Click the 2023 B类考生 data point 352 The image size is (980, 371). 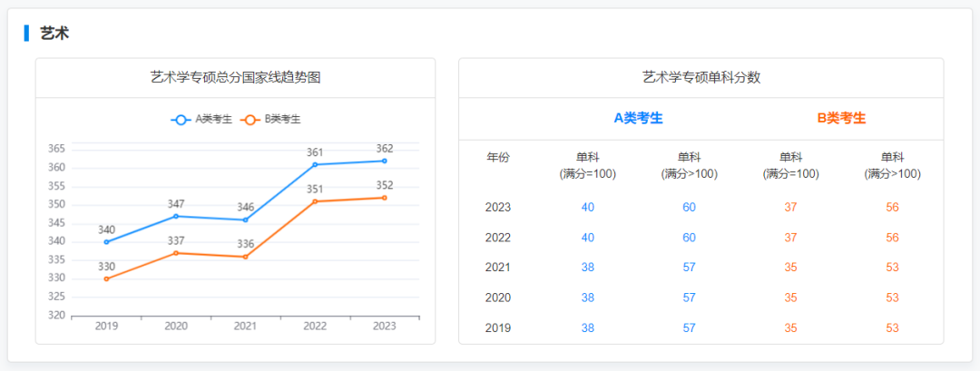click(384, 198)
